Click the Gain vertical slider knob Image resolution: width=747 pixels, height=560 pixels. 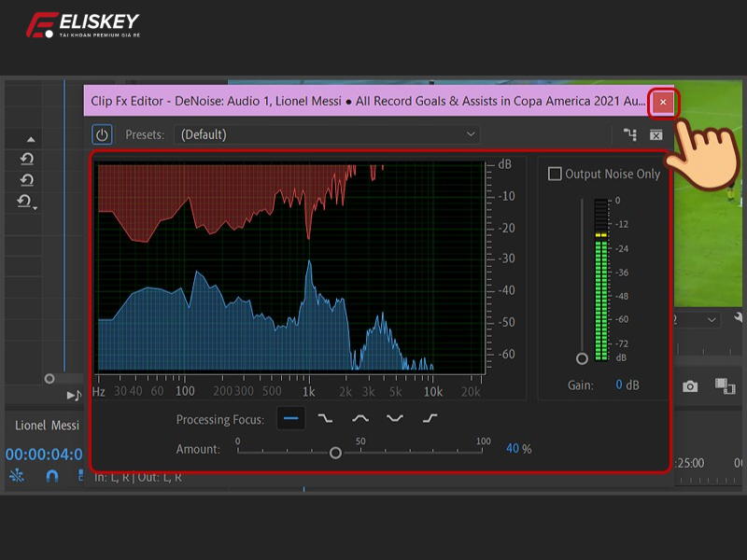pos(582,358)
